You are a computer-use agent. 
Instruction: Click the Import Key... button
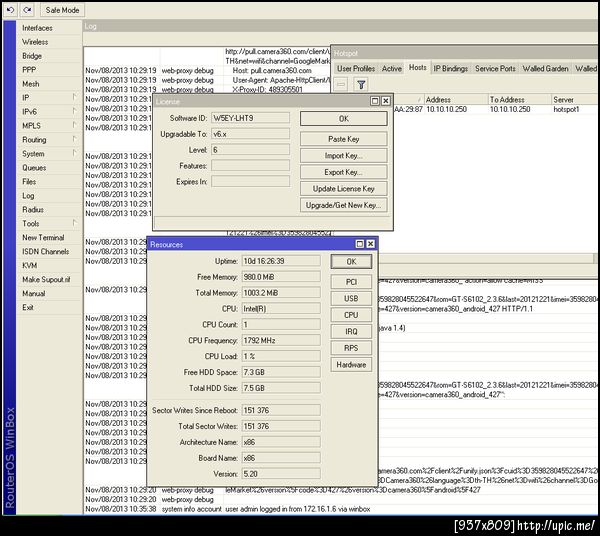coord(343,156)
